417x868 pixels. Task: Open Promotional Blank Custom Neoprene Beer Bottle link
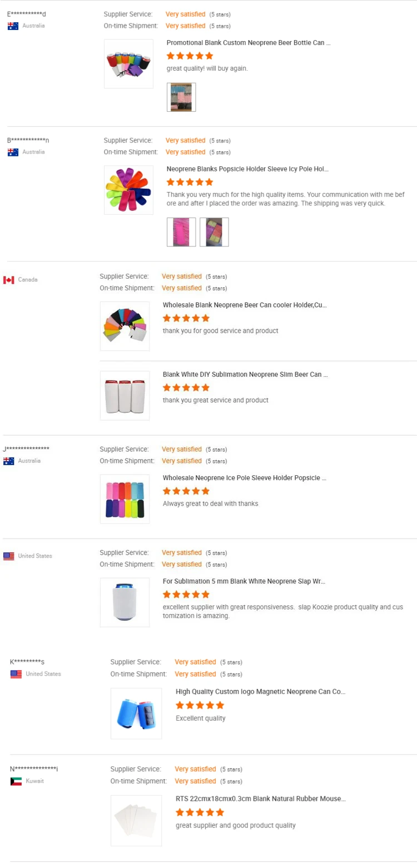pos(249,42)
